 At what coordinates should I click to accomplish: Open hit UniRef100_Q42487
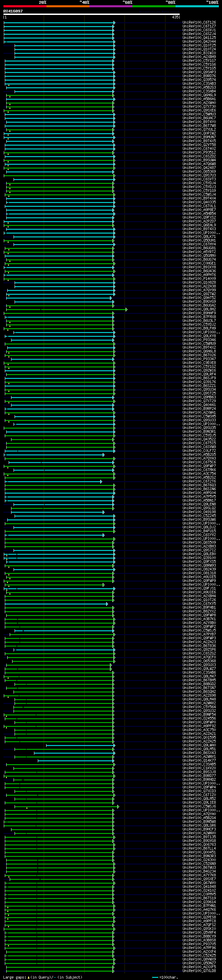click(199, 168)
